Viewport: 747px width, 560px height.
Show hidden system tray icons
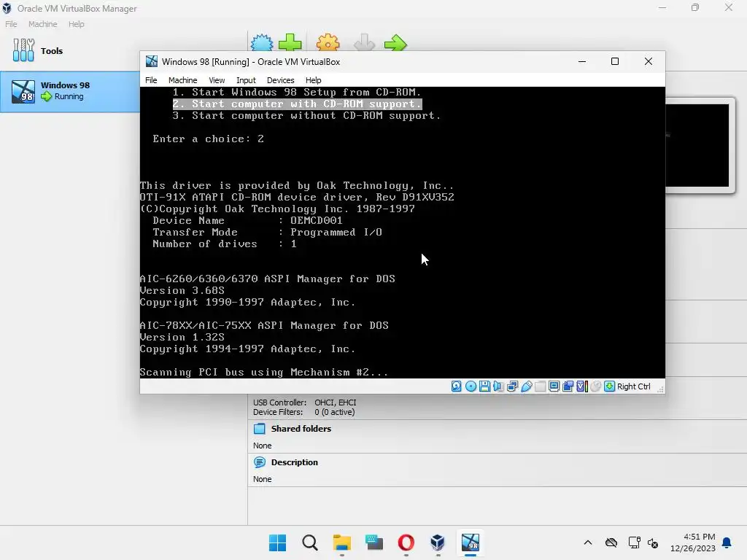588,542
